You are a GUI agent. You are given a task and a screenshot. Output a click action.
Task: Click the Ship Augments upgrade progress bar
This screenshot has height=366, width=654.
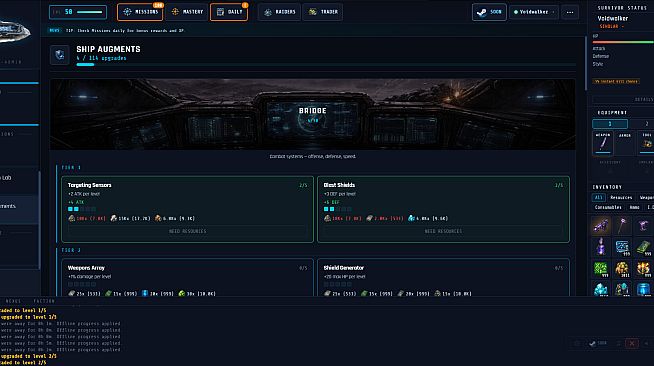coord(326,65)
